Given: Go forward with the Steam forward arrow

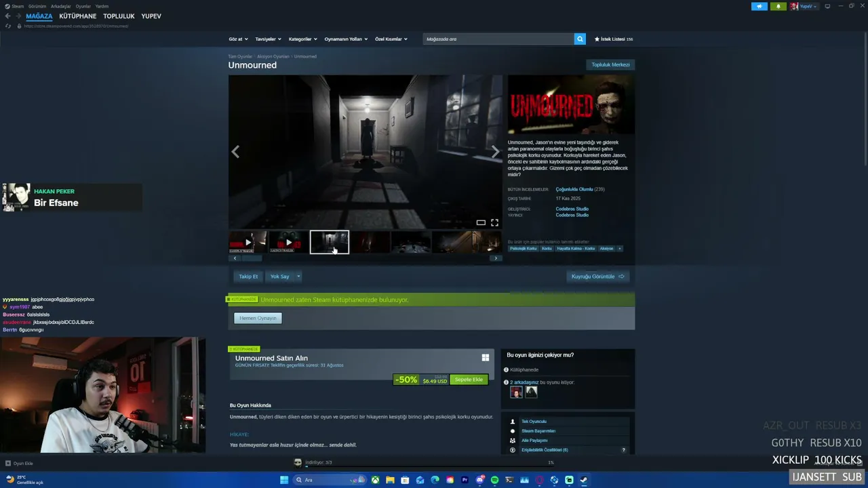Looking at the screenshot, I should (x=18, y=16).
